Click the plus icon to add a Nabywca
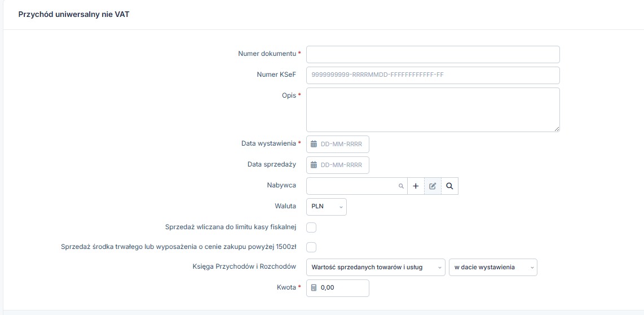This screenshot has height=315, width=644. (416, 186)
